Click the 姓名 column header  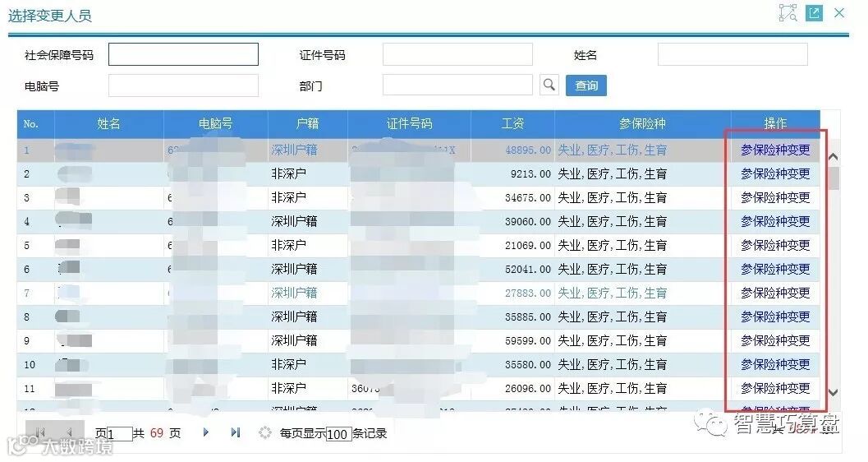[108, 123]
